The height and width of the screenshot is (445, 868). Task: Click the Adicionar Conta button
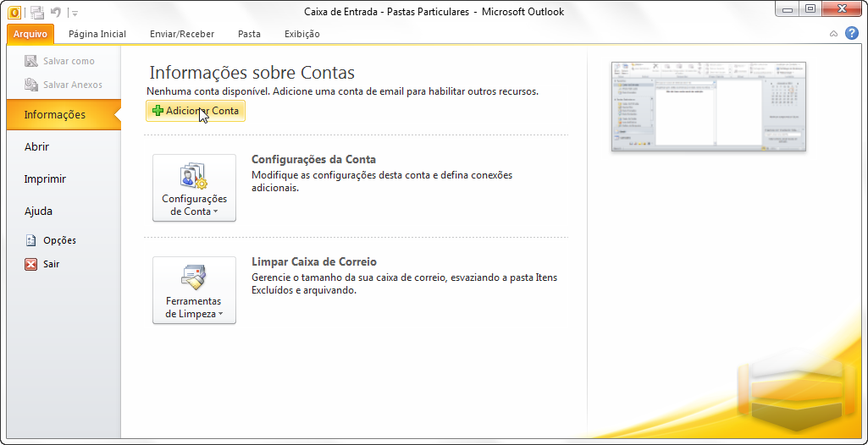[x=196, y=111]
